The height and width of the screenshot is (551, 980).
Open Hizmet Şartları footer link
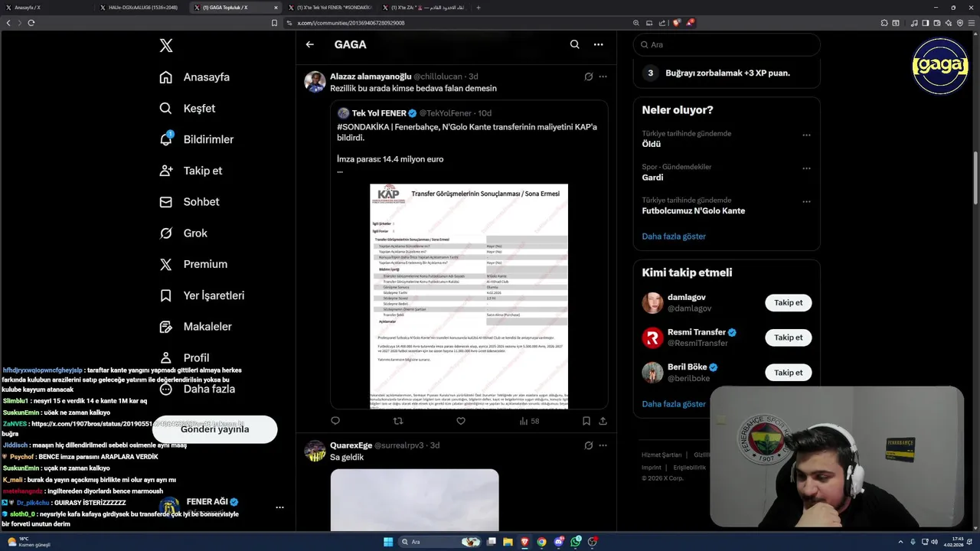click(661, 455)
